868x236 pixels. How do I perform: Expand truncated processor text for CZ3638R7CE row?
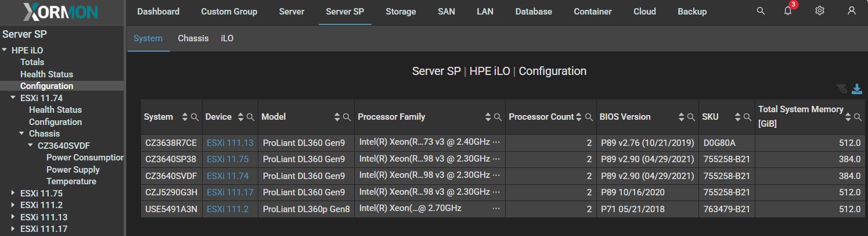(x=496, y=142)
